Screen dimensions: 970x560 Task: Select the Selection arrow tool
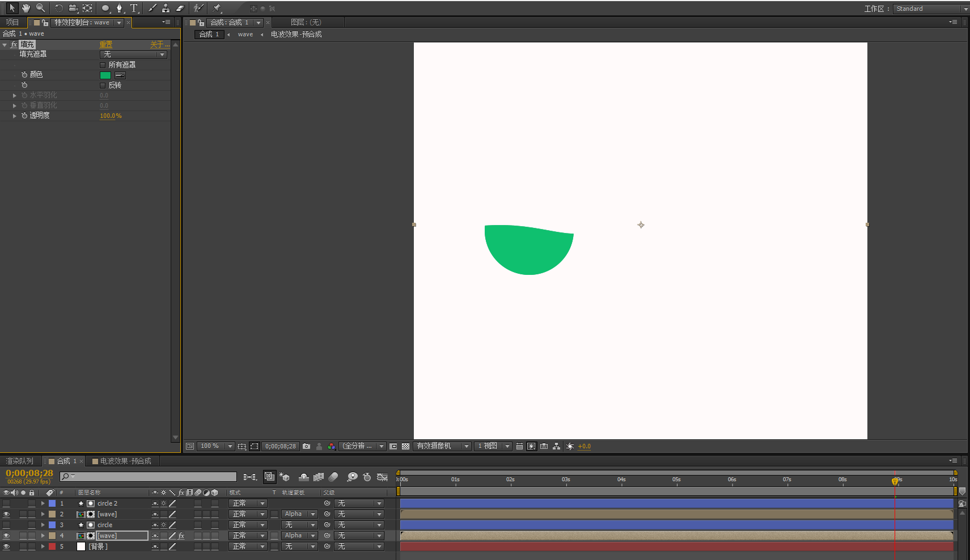(x=12, y=8)
